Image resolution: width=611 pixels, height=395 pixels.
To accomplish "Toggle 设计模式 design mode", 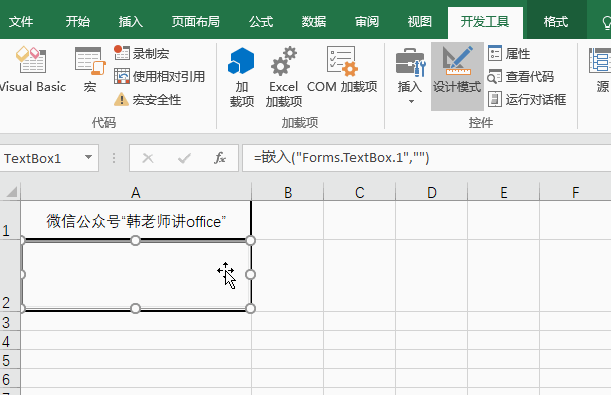I will point(457,76).
